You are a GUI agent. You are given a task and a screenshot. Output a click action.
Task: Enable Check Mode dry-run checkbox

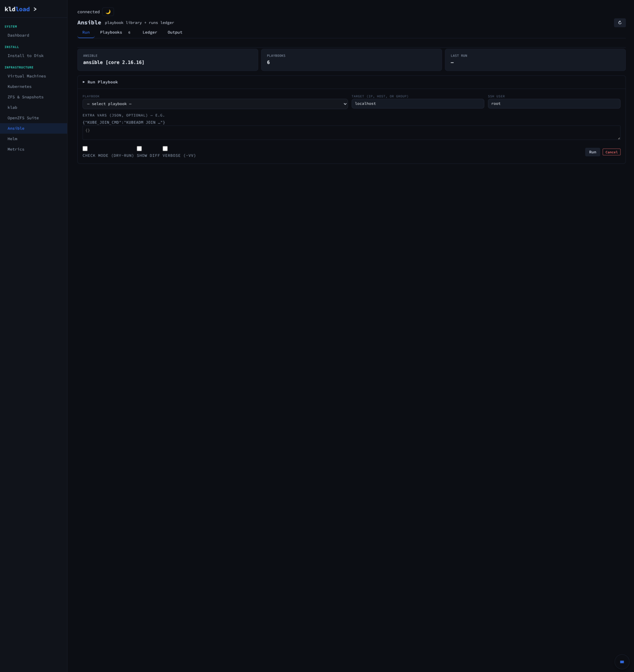[x=85, y=149]
